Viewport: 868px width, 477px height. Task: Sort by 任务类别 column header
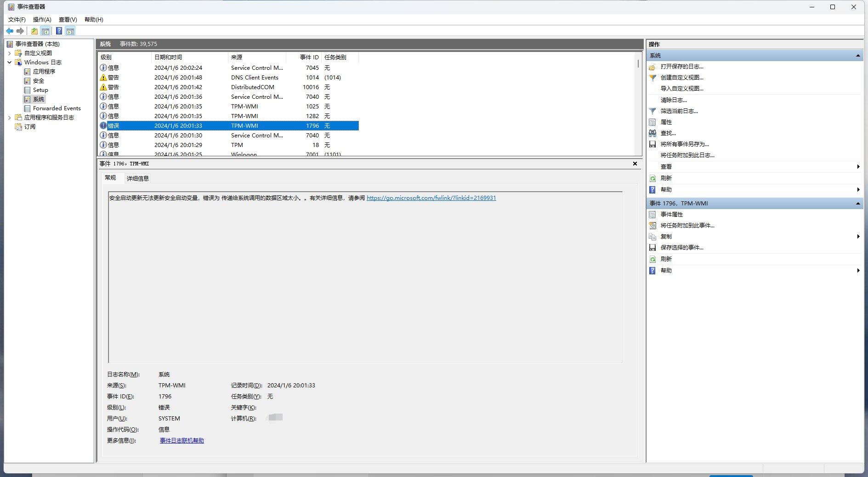coord(340,57)
